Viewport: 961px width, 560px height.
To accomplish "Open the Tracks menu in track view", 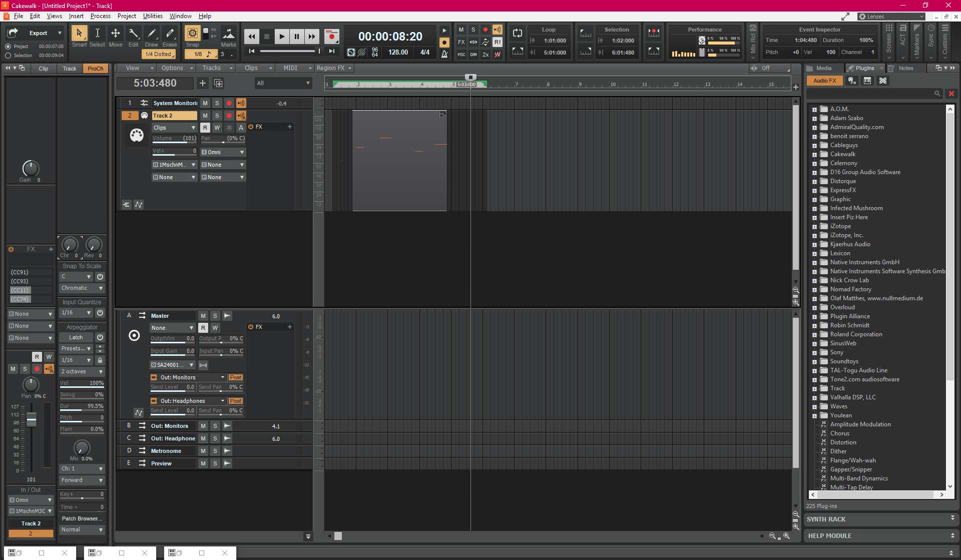I will click(x=217, y=68).
